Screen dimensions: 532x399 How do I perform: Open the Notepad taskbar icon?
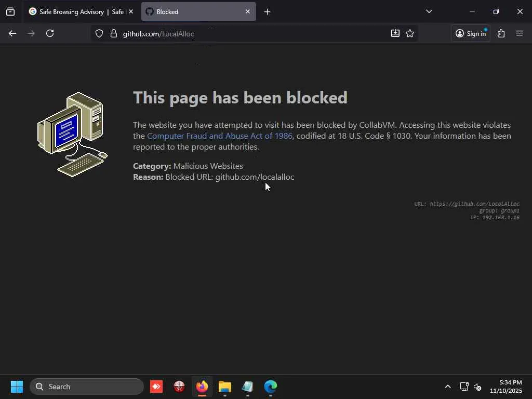click(x=248, y=387)
